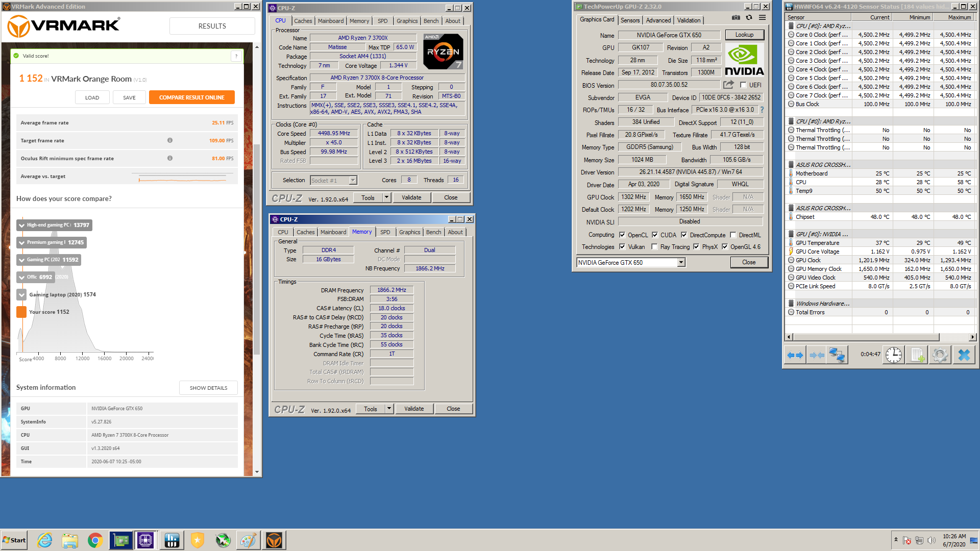Open HWiNFO remote network monitoring icon

pos(838,355)
